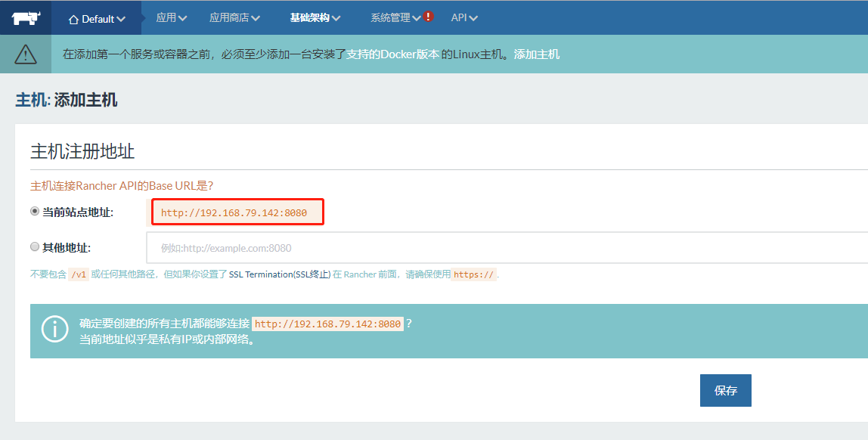The width and height of the screenshot is (868, 440).
Task: Expand the Default environment chevron
Action: [122, 19]
